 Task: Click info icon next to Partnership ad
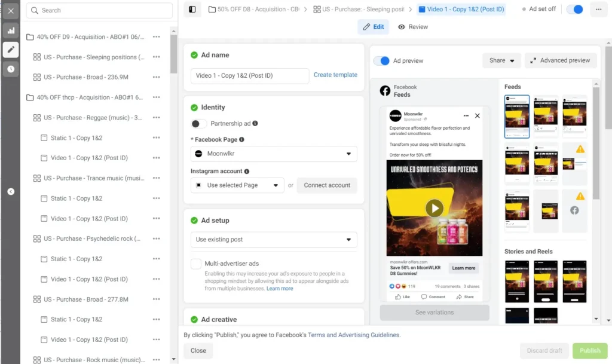coord(255,123)
